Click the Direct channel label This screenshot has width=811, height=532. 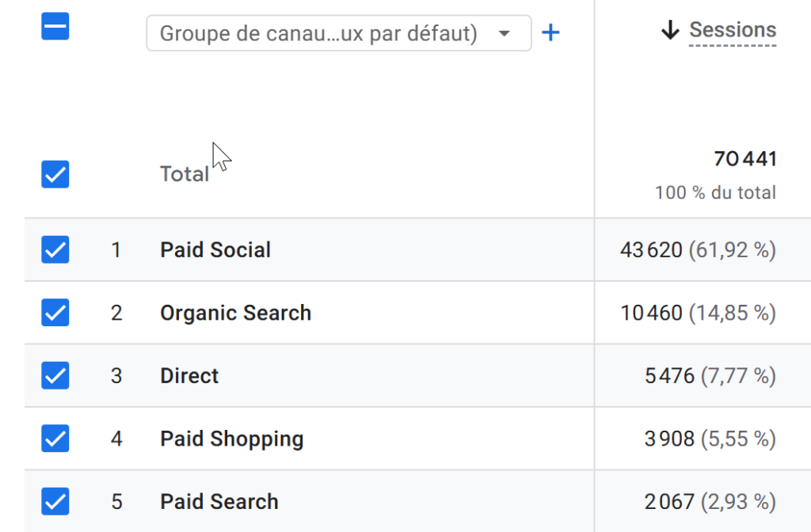[189, 375]
